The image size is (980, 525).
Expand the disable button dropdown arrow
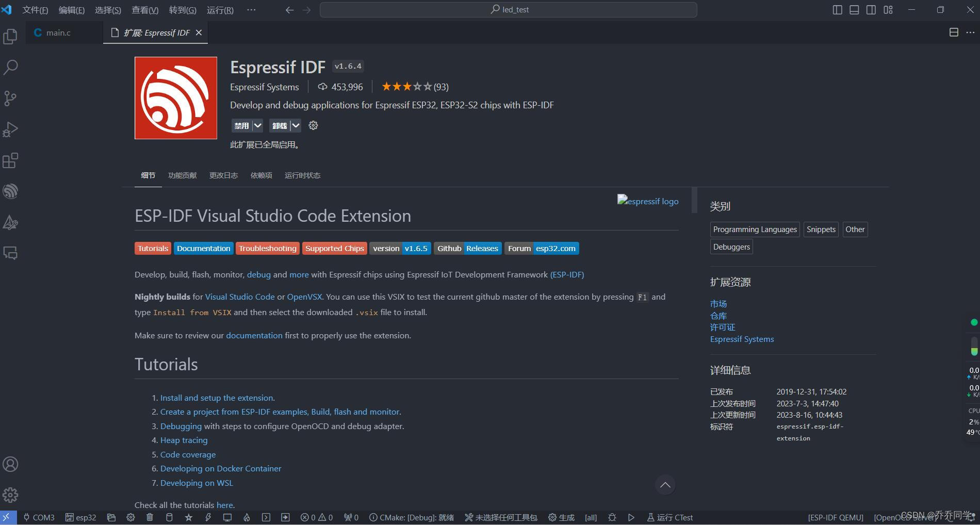257,125
